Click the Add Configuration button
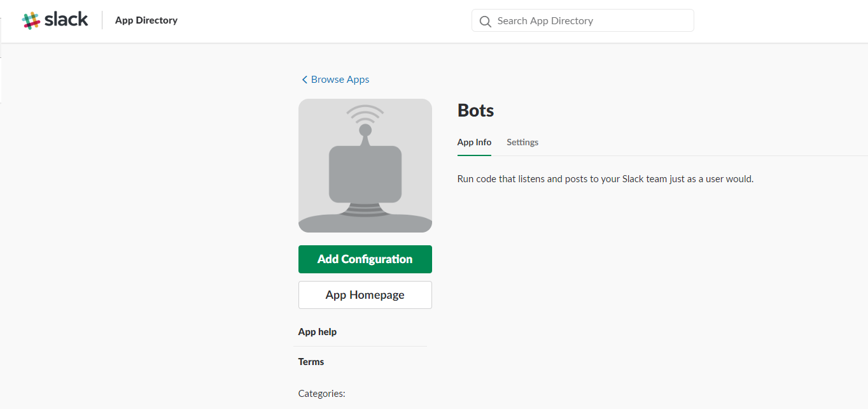This screenshot has height=409, width=868. tap(365, 259)
